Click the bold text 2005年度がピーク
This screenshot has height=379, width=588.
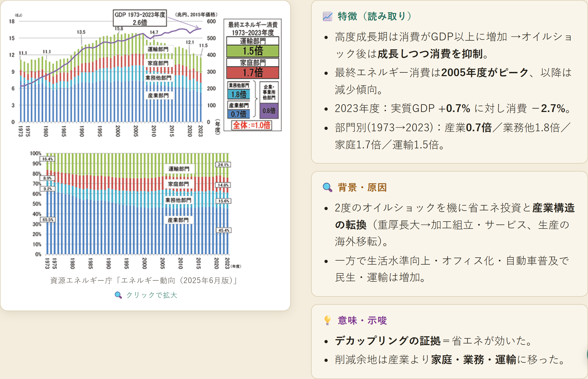(x=485, y=72)
